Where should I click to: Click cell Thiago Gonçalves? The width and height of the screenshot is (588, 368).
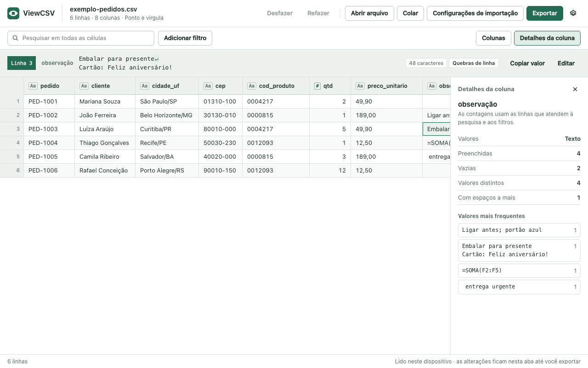[105, 143]
